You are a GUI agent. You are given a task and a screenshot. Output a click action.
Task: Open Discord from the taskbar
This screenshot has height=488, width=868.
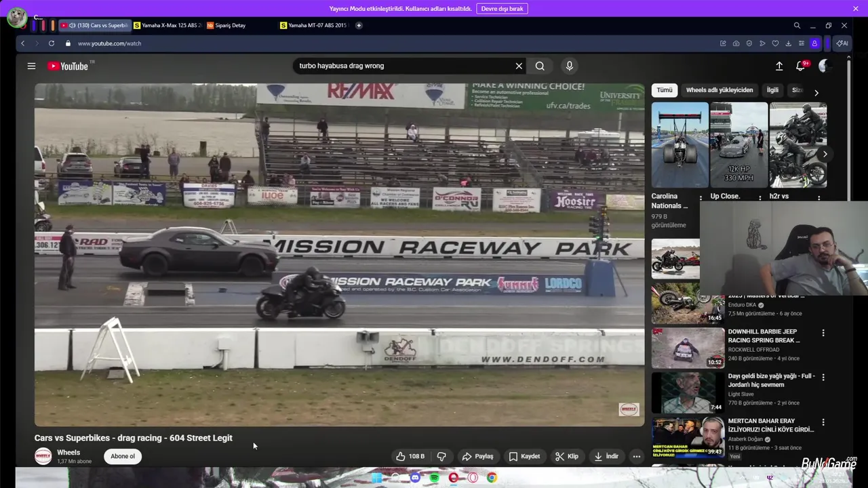(x=415, y=478)
